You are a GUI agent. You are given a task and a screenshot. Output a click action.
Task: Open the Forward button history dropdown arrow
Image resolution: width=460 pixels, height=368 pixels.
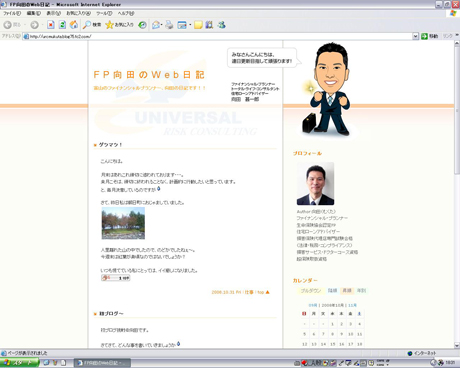click(42, 25)
